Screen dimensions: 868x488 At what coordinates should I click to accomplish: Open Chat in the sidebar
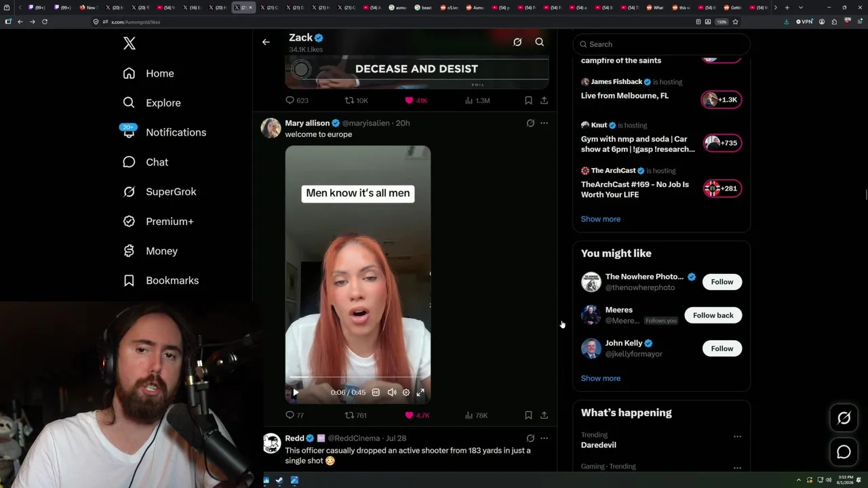[146, 162]
